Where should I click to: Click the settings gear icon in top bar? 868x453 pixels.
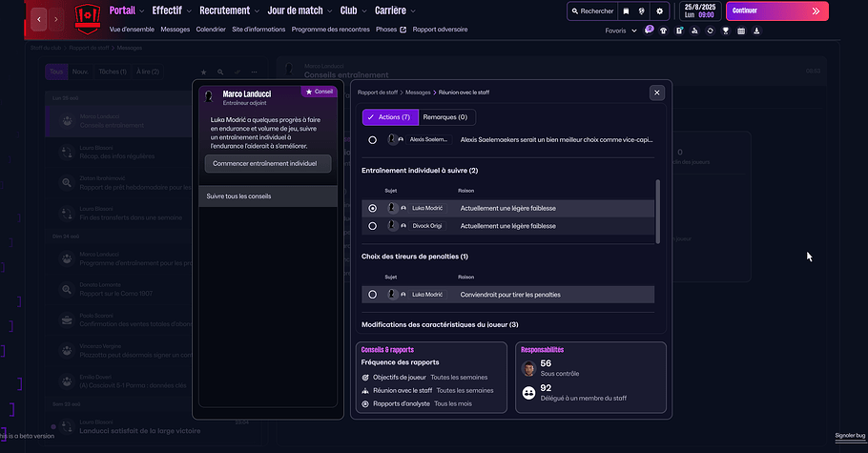click(659, 11)
